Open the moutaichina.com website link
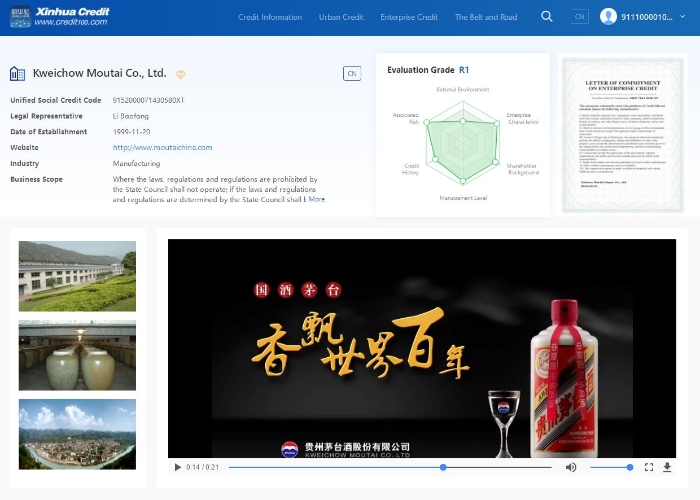Screen dimensions: 700x500 point(162,147)
